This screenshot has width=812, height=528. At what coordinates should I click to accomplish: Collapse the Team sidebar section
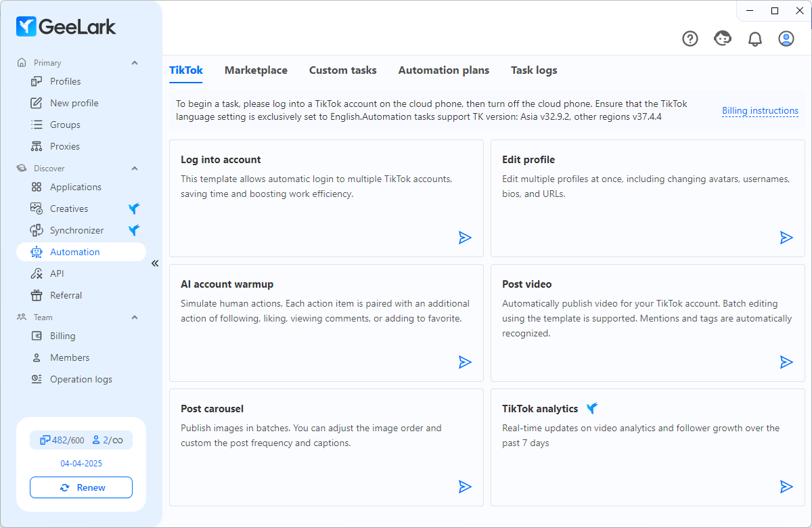pos(134,317)
